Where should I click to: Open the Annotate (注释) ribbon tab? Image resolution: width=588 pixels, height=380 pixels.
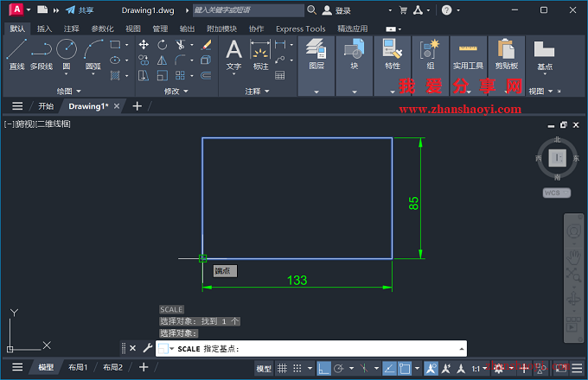[x=71, y=28]
